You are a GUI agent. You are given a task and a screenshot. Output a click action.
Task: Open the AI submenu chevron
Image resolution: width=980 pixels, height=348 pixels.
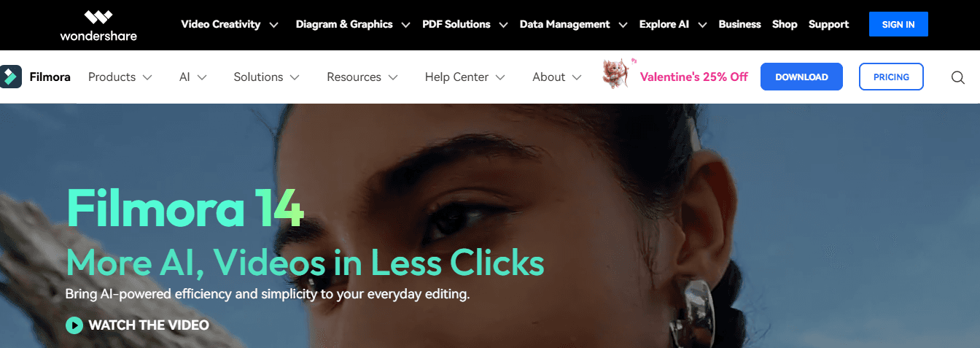click(202, 77)
